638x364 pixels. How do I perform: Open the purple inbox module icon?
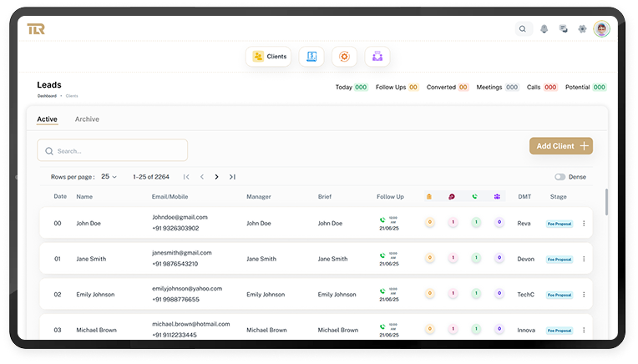tap(377, 57)
